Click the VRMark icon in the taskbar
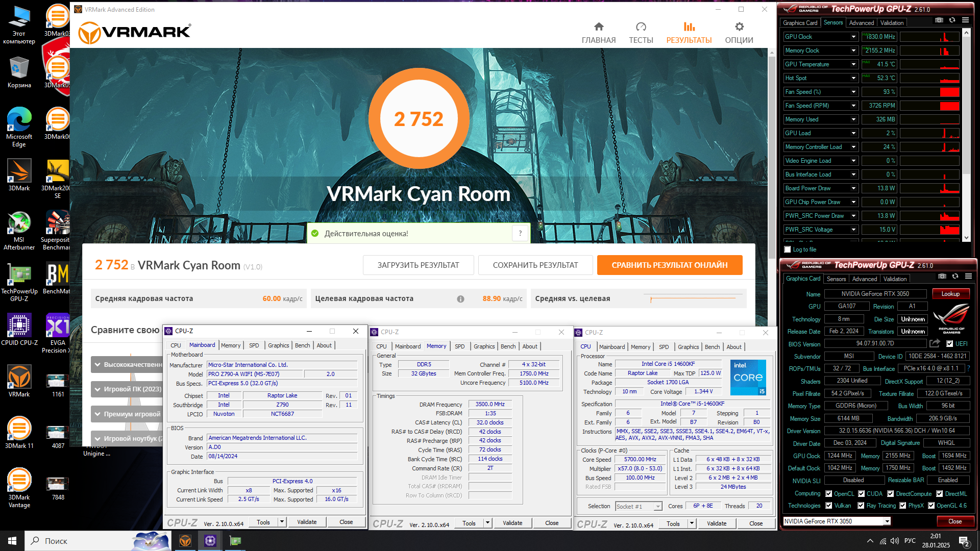 [x=185, y=541]
